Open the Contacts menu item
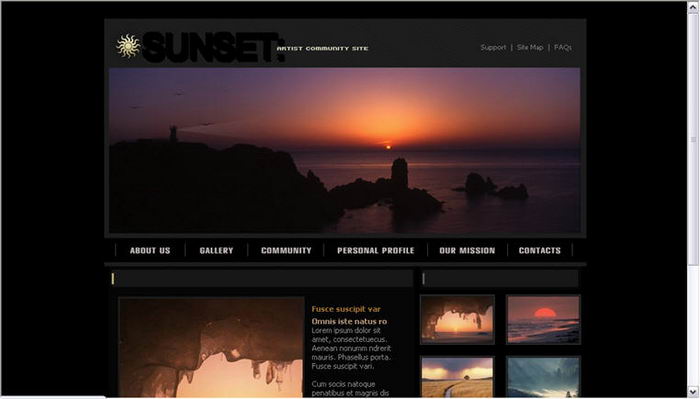 click(539, 250)
